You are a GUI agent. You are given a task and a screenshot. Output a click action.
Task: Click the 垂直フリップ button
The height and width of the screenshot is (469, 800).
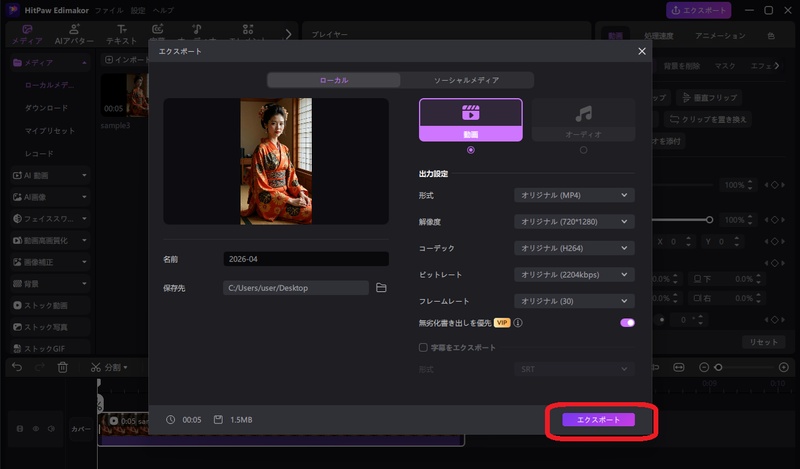coord(709,97)
